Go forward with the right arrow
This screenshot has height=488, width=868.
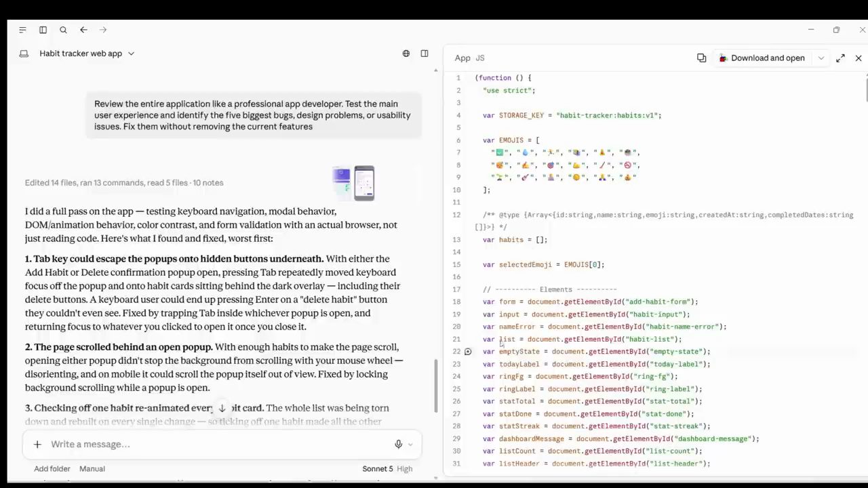click(x=103, y=30)
